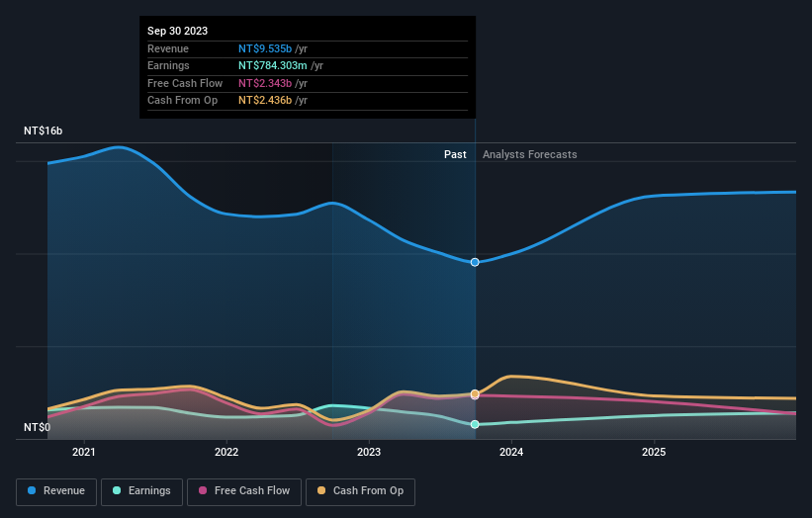Click the Cash From Op label in tooltip
The width and height of the screenshot is (812, 518).
pyautogui.click(x=182, y=101)
